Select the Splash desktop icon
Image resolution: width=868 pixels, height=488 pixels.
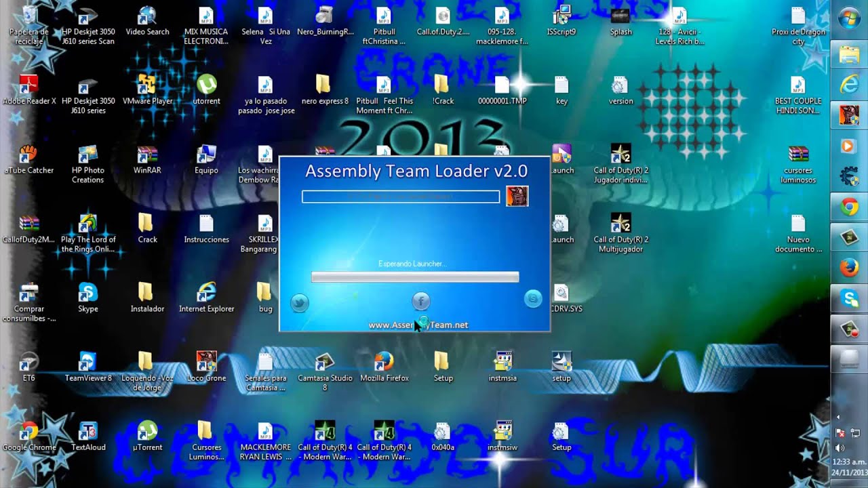click(x=620, y=22)
